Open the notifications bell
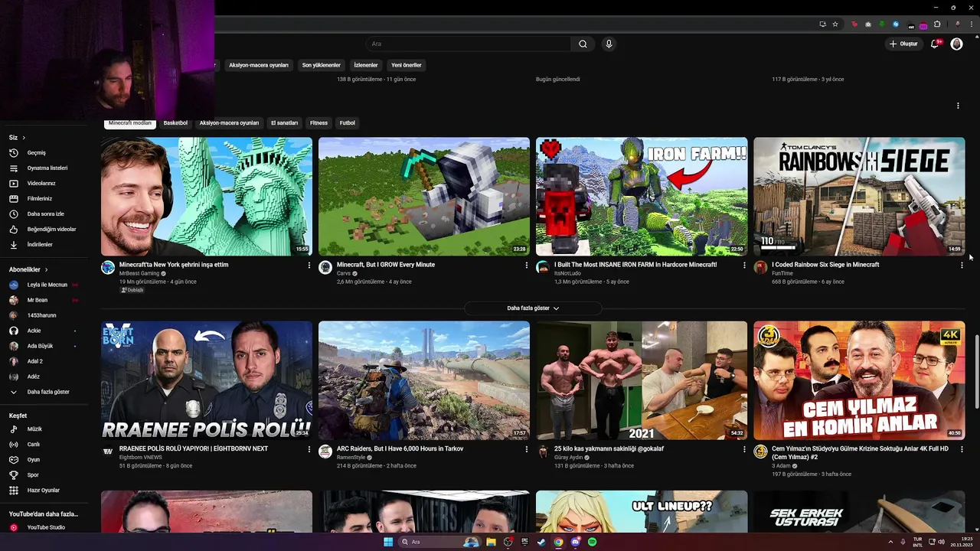Screen dimensions: 980x551 tap(934, 44)
